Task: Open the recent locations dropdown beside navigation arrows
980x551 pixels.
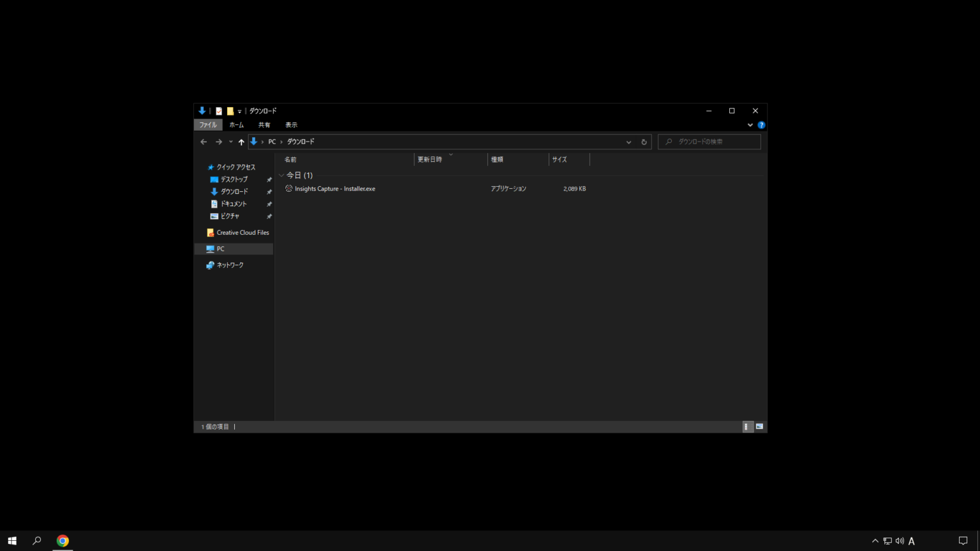Action: pos(230,142)
